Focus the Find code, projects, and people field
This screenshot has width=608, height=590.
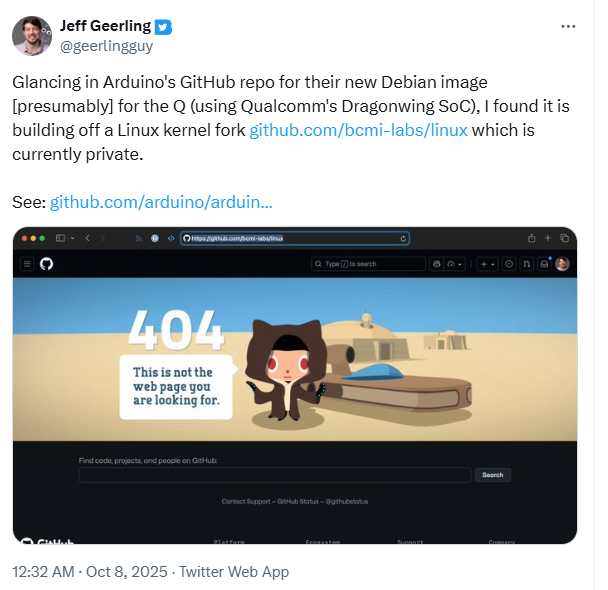pos(274,475)
